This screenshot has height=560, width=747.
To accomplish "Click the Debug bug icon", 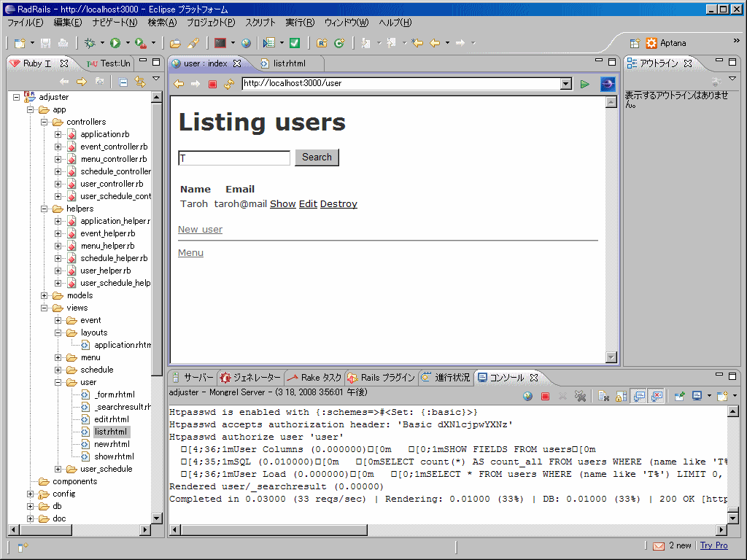I will tap(90, 43).
